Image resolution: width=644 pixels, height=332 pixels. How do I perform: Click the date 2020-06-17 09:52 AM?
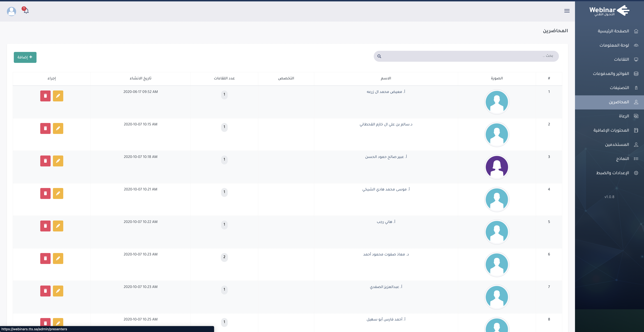pyautogui.click(x=140, y=92)
